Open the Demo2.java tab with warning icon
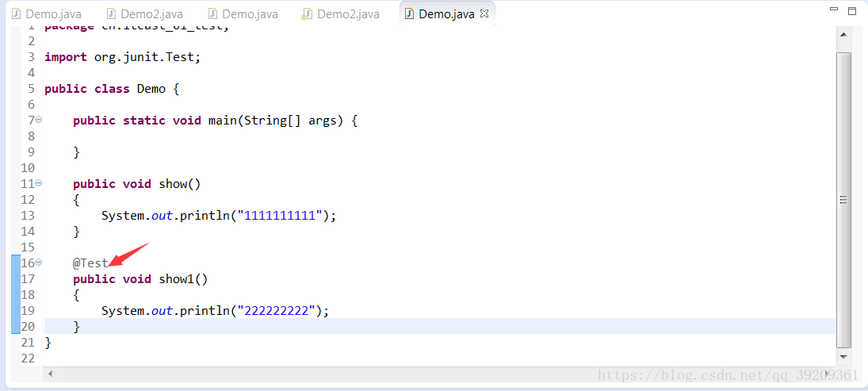The width and height of the screenshot is (868, 391). pyautogui.click(x=340, y=13)
